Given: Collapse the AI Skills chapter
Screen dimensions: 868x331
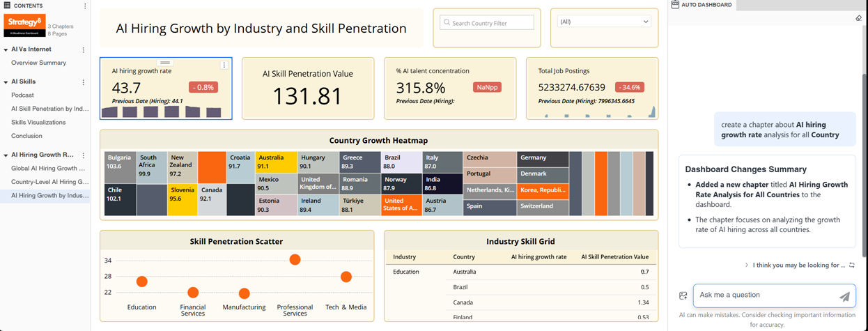Looking at the screenshot, I should [x=6, y=82].
